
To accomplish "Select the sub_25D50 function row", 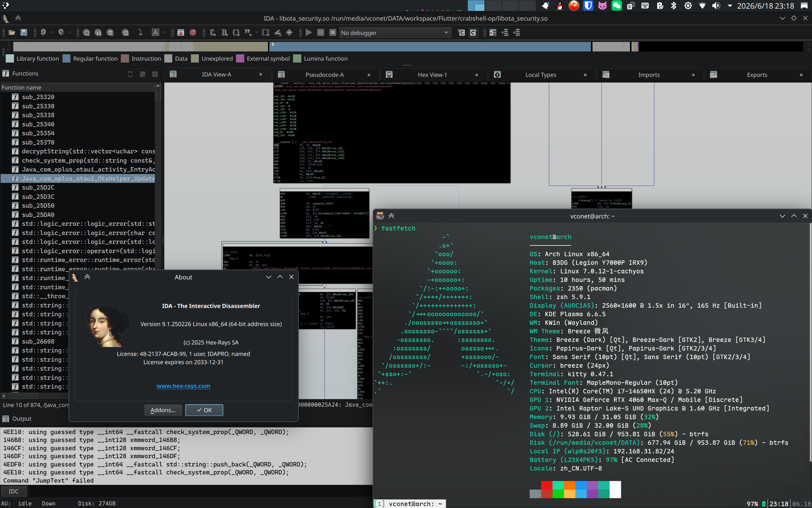I will 78,206.
